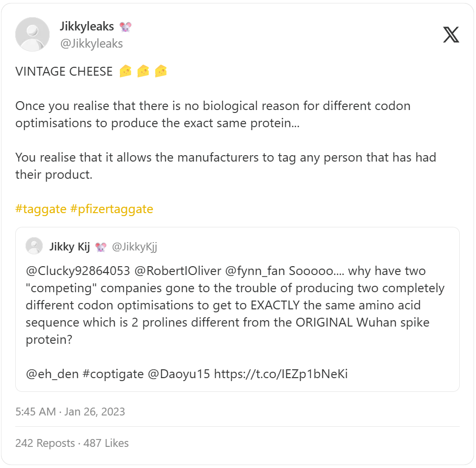Click the last cheese emoji

(161, 72)
